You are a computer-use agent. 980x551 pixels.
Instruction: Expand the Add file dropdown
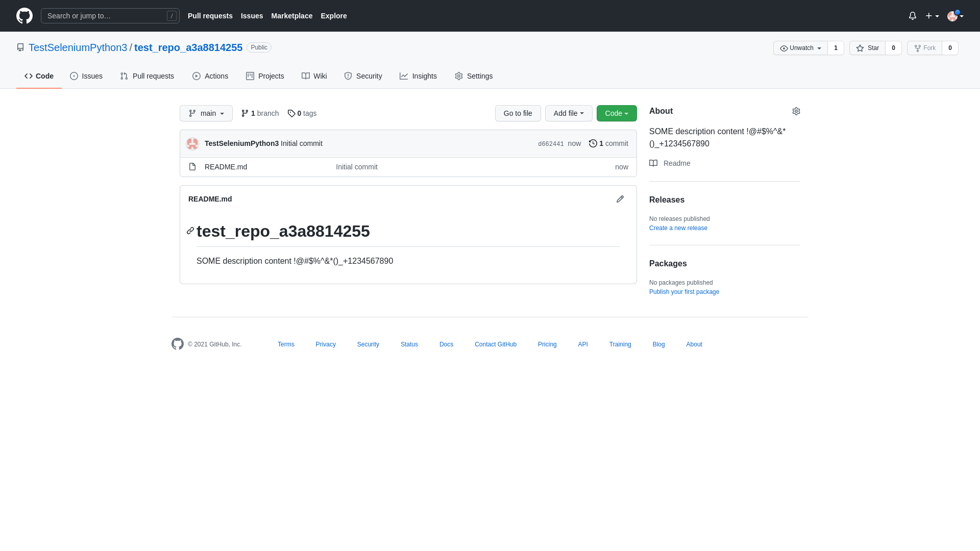coord(569,113)
